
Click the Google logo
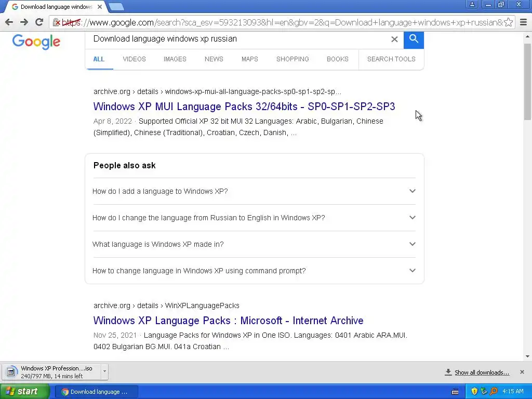(36, 42)
